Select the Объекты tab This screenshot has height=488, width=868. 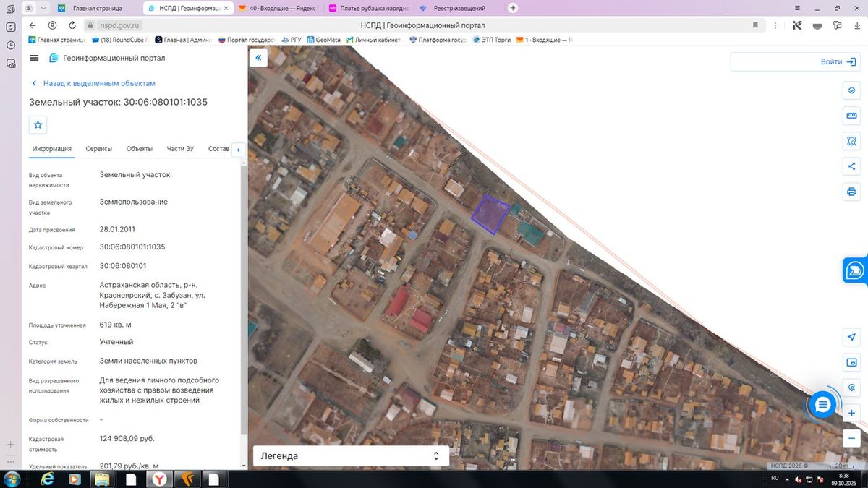[140, 149]
